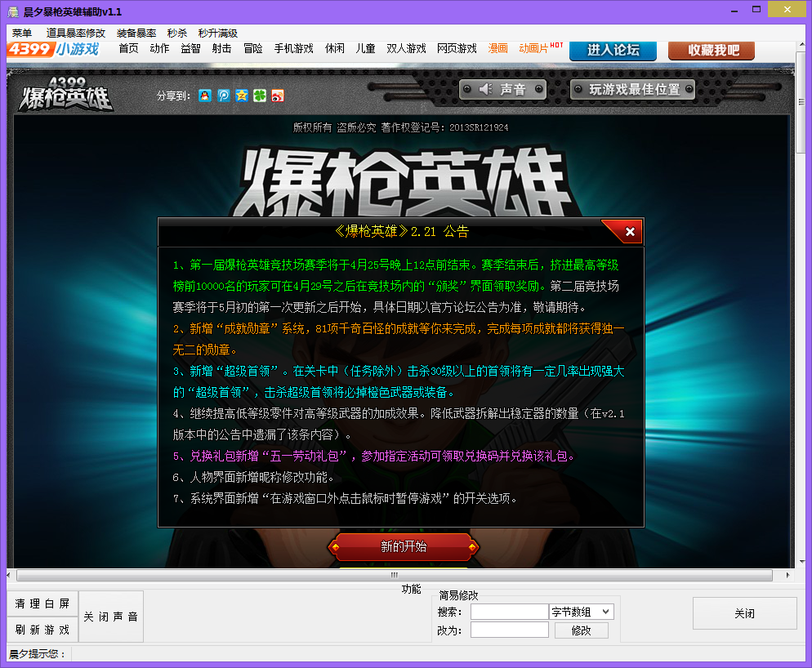Click the 进入论坛 button
The image size is (812, 668).
click(613, 51)
